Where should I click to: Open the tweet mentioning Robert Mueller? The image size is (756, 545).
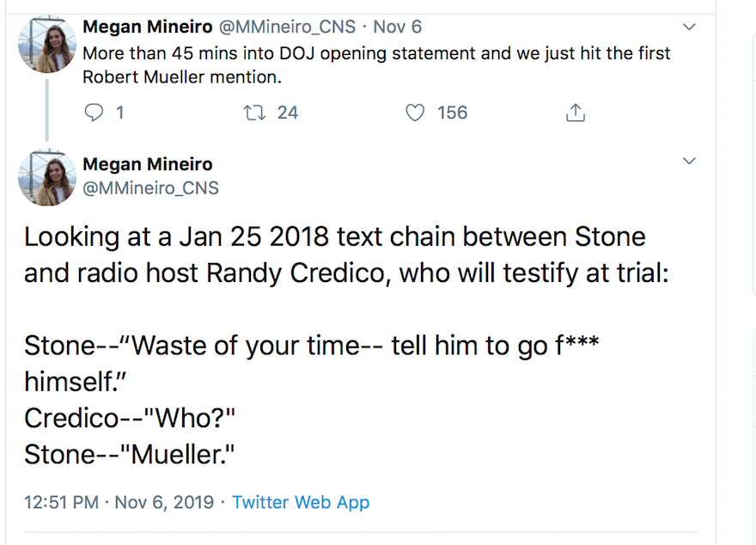[376, 64]
